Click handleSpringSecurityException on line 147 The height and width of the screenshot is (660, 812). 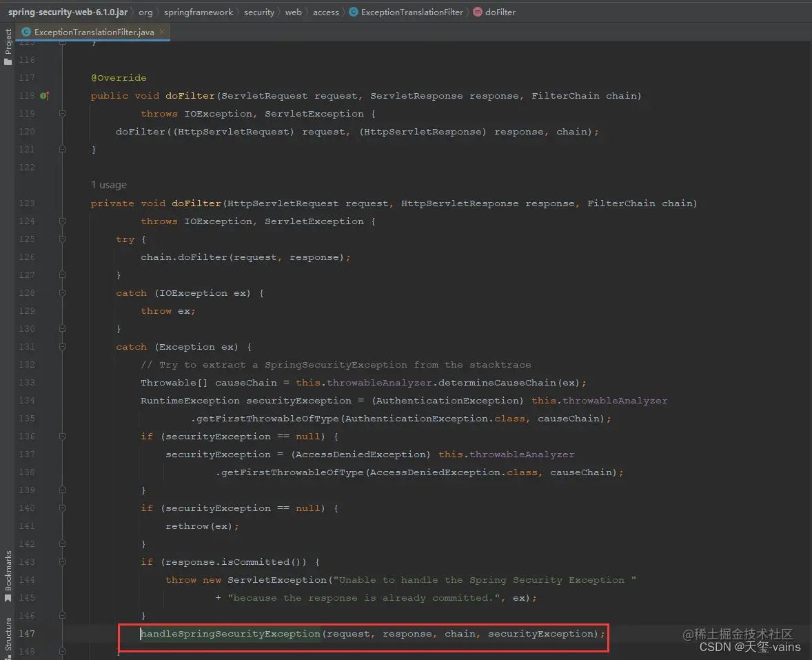point(230,634)
